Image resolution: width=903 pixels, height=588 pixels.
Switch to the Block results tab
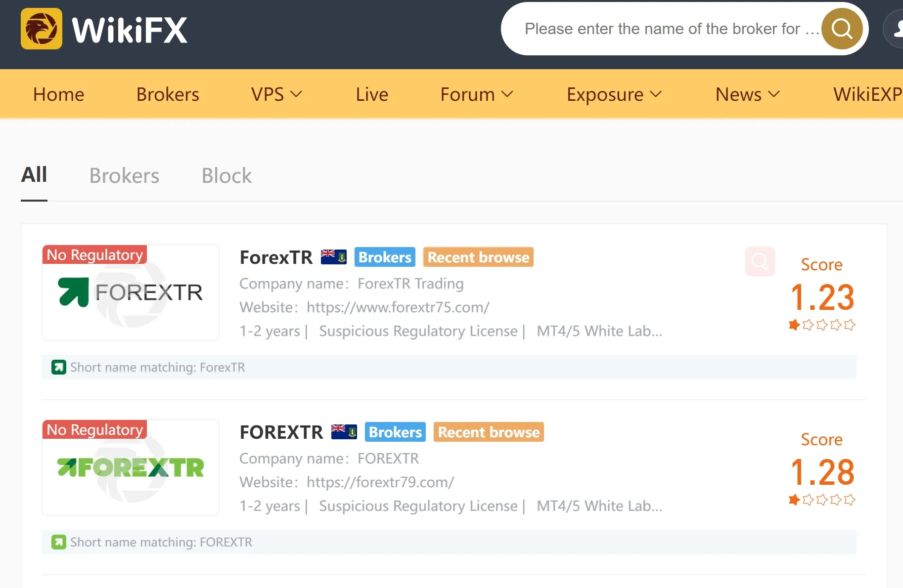point(226,175)
